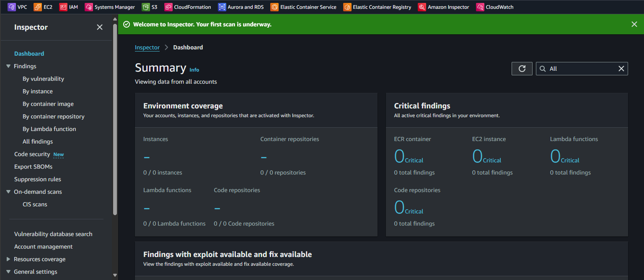
Task: Collapse the Findings tree section
Action: point(8,66)
